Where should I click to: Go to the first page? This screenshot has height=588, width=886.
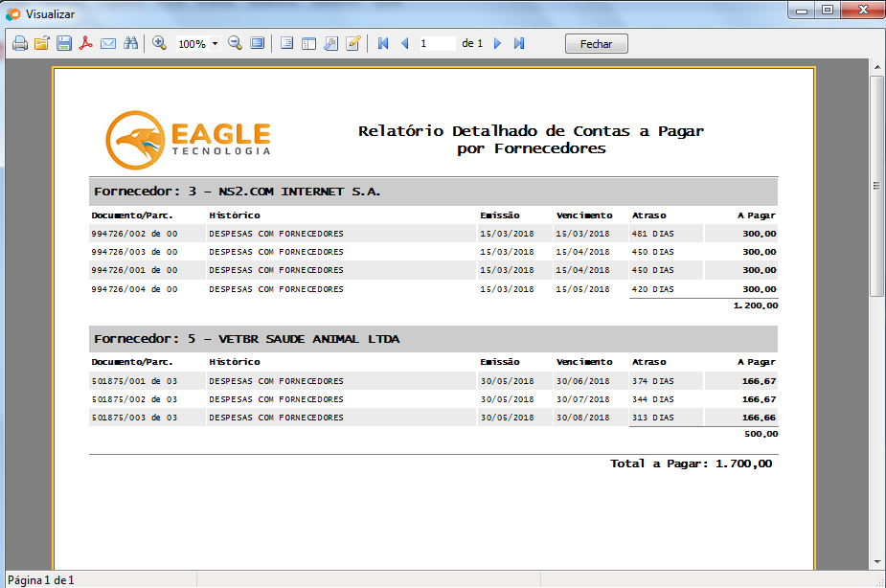click(383, 44)
